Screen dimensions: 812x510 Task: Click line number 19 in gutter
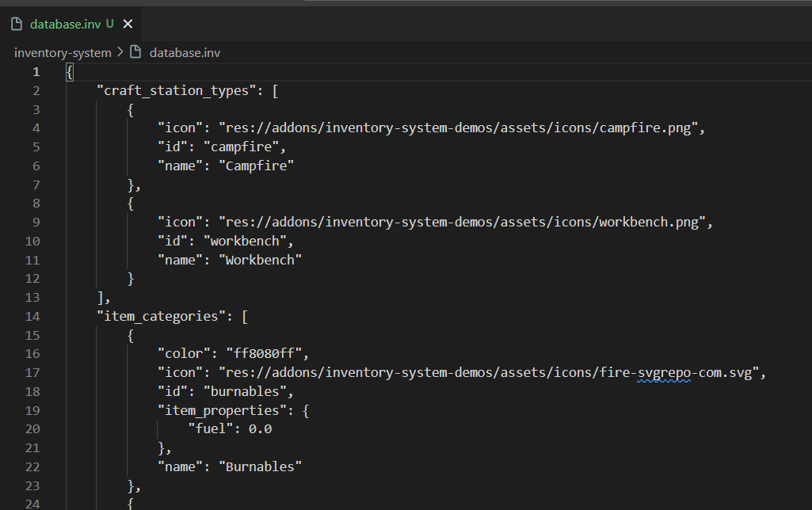point(32,410)
